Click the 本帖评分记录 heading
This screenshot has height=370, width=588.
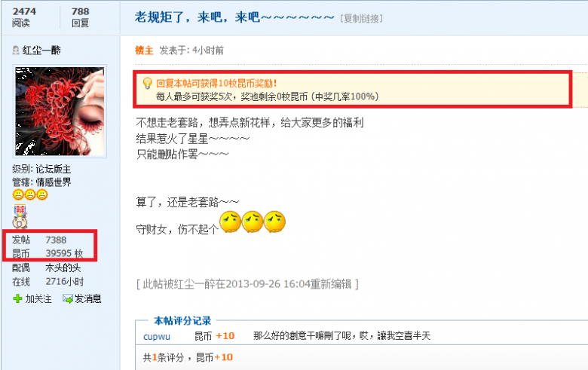tap(182, 321)
